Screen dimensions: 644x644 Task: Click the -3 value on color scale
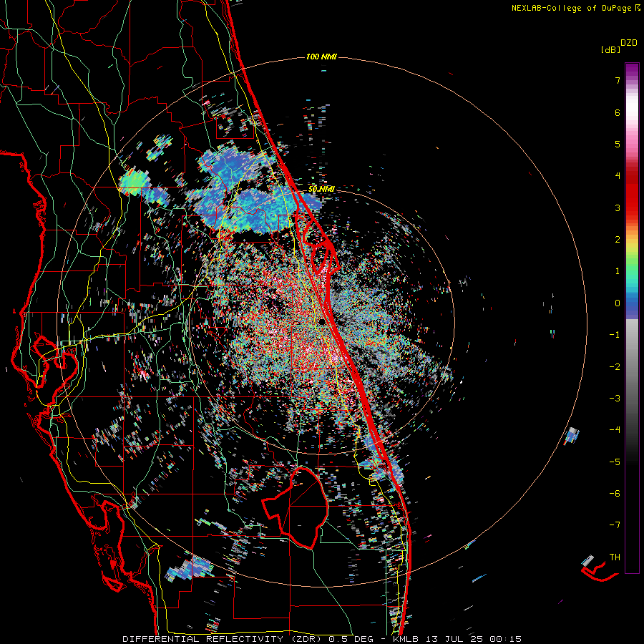[x=615, y=398]
